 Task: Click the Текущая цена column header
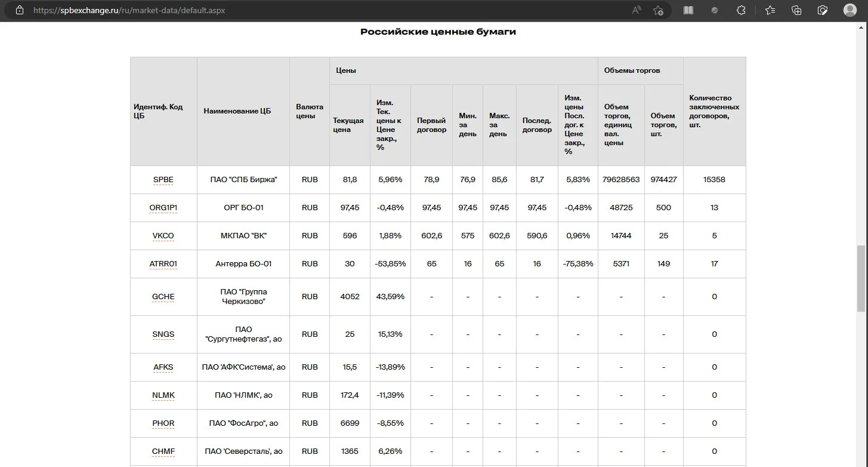coord(348,125)
